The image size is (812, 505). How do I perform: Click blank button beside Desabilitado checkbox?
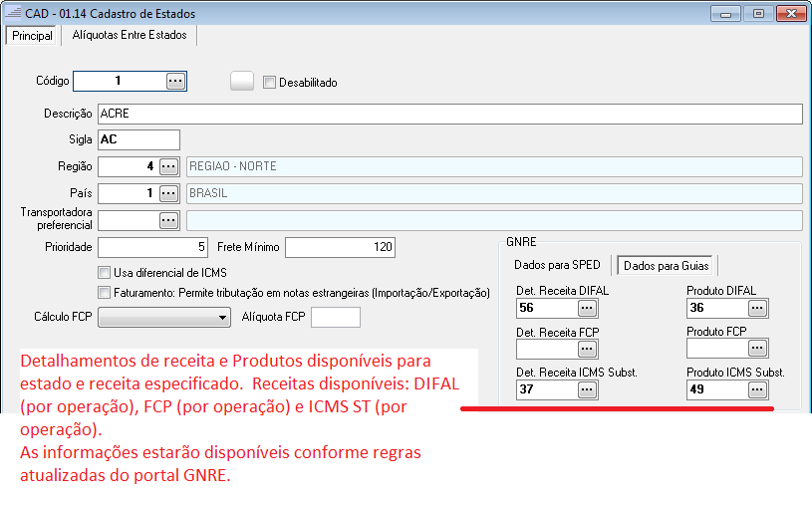tap(242, 82)
